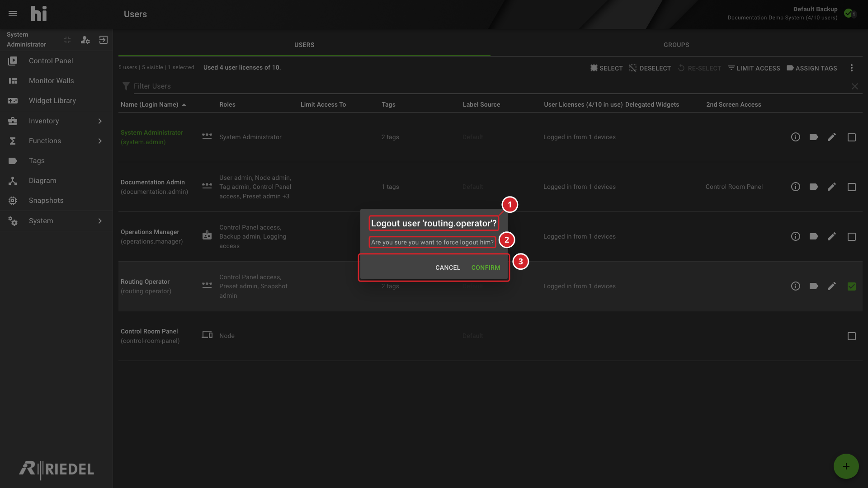Viewport: 868px width, 488px height.
Task: Clear the Filter Users field
Action: 855,86
